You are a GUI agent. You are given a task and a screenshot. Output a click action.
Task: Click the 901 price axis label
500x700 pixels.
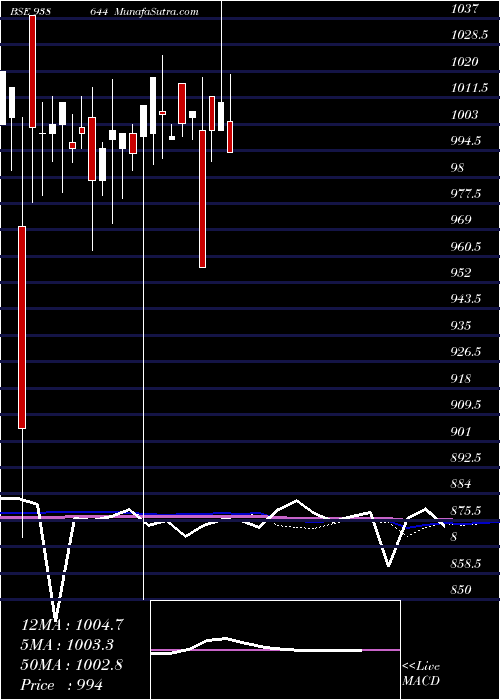tap(462, 432)
